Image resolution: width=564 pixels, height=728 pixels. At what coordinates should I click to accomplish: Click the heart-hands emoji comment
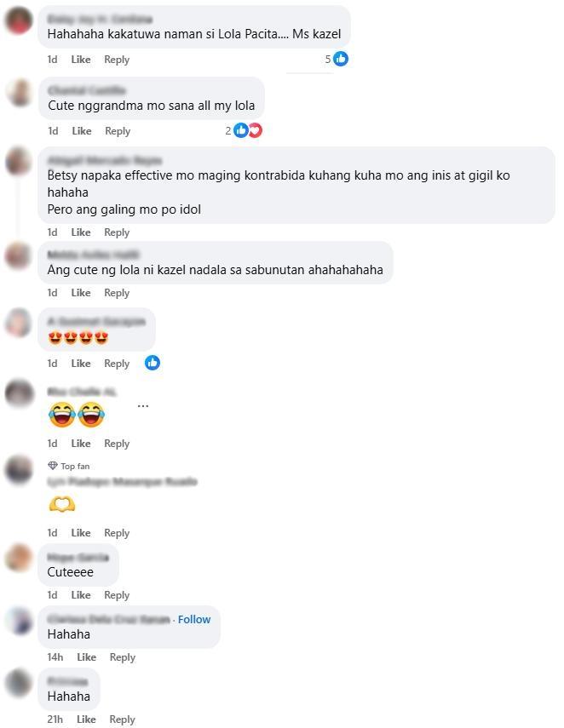62,504
